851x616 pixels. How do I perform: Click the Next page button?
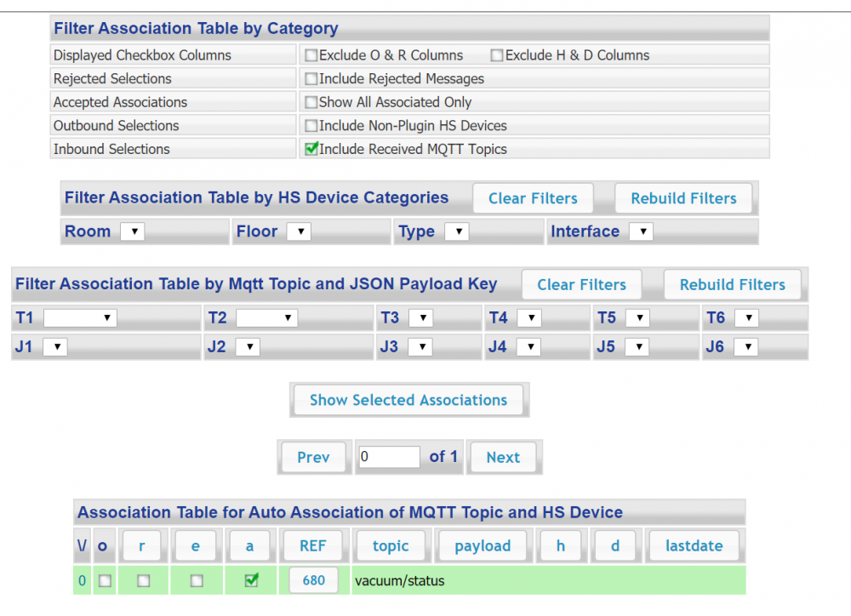point(503,457)
